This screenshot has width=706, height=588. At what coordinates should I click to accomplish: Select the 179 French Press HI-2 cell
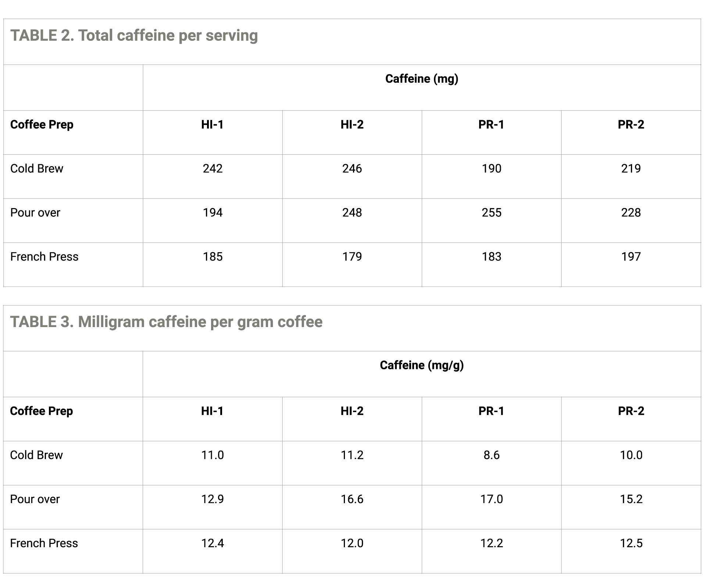[352, 265]
